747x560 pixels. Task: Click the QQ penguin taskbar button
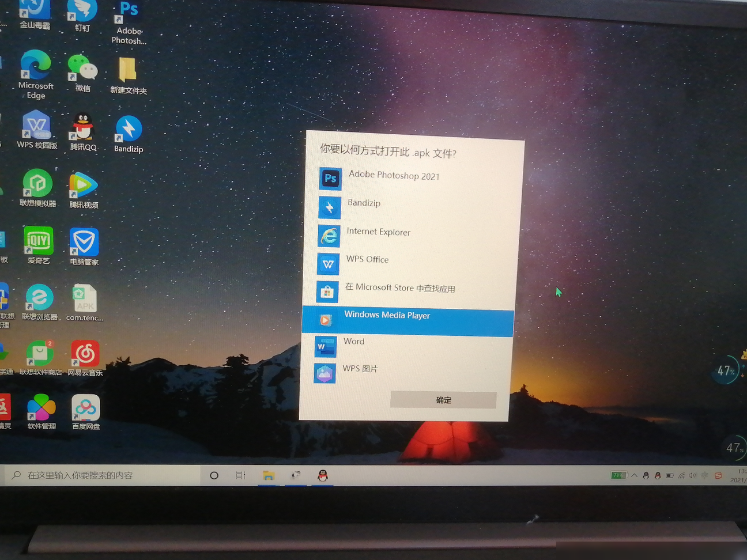[x=323, y=475]
